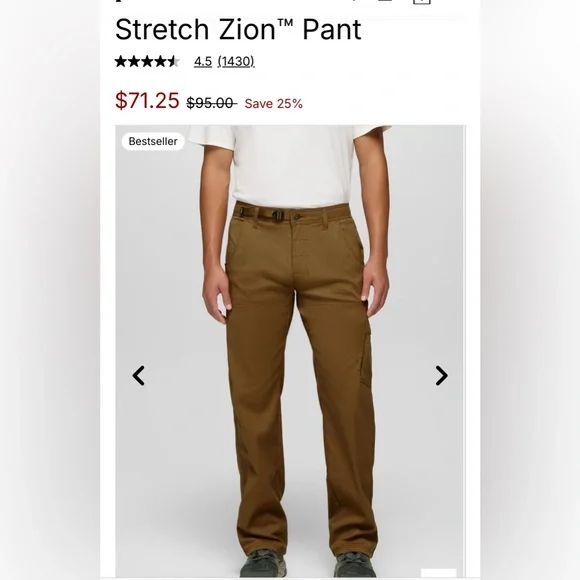Image resolution: width=580 pixels, height=580 pixels.
Task: Click the crossed-out $95.00 price
Action: [x=211, y=103]
